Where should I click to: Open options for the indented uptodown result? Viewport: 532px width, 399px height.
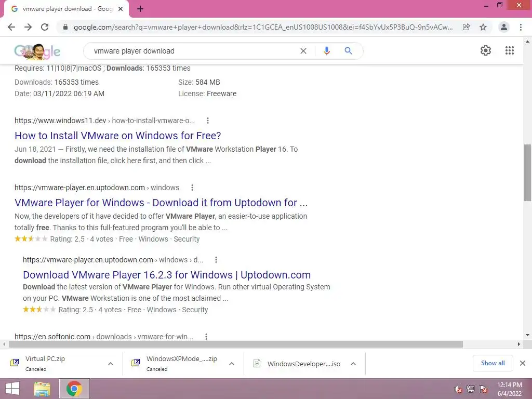coord(216,260)
